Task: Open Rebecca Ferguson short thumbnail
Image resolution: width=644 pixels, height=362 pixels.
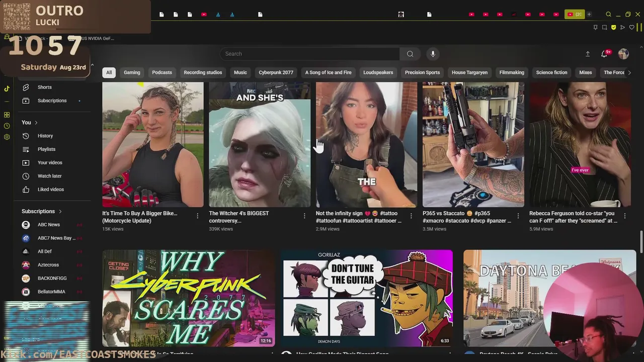Action: coord(580,145)
